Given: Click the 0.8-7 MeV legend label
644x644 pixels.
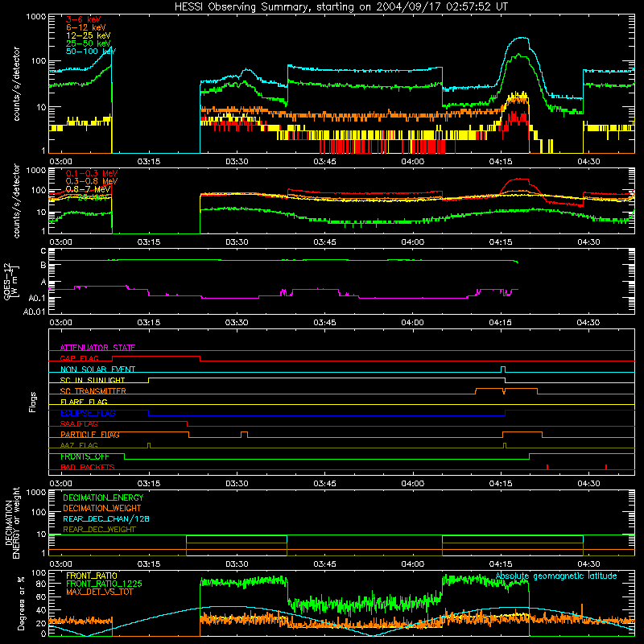Looking at the screenshot, I should 89,189.
